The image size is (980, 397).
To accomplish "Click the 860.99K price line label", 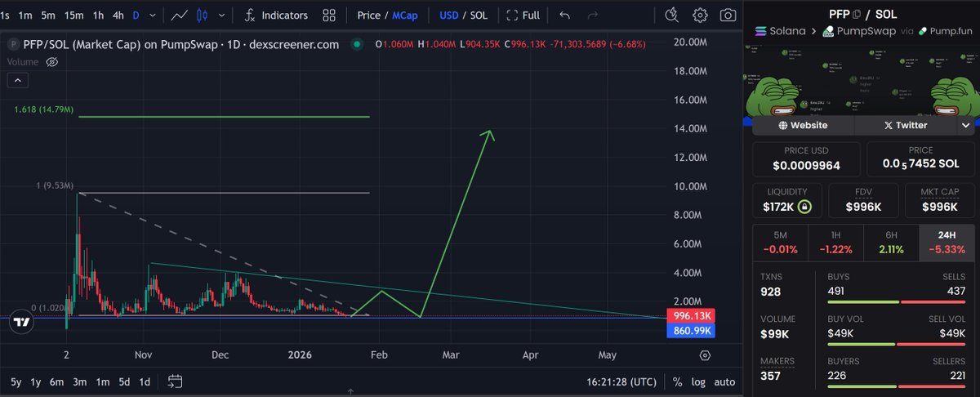I will [691, 330].
